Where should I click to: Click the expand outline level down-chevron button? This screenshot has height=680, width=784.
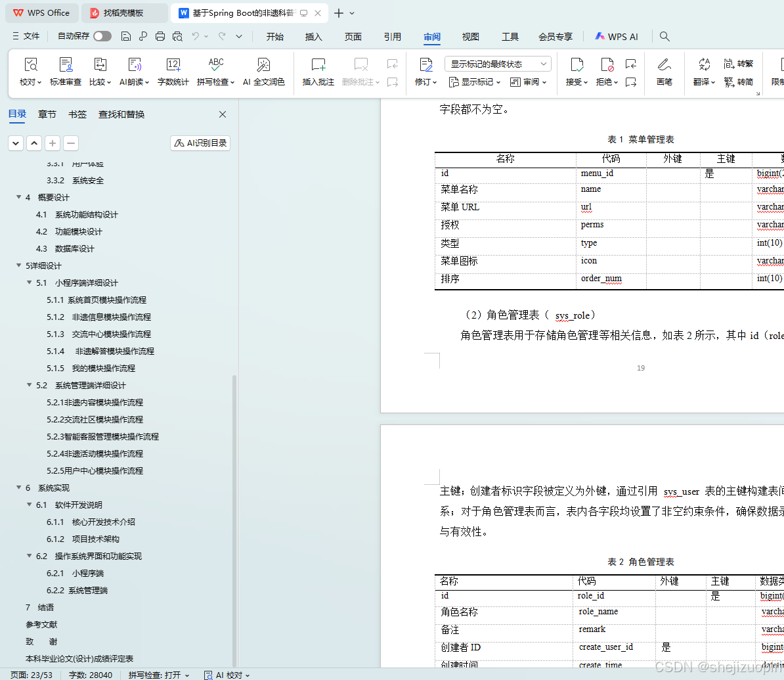point(16,143)
